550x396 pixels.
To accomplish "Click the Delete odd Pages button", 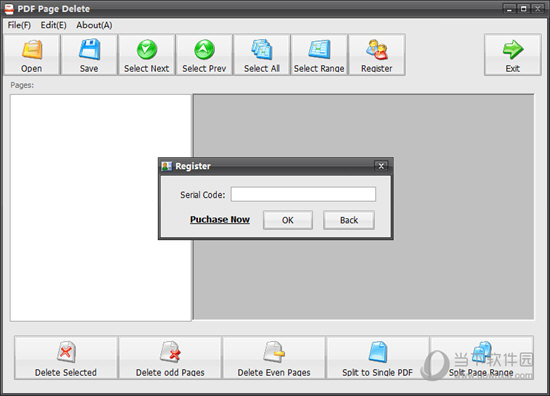I will tap(170, 358).
